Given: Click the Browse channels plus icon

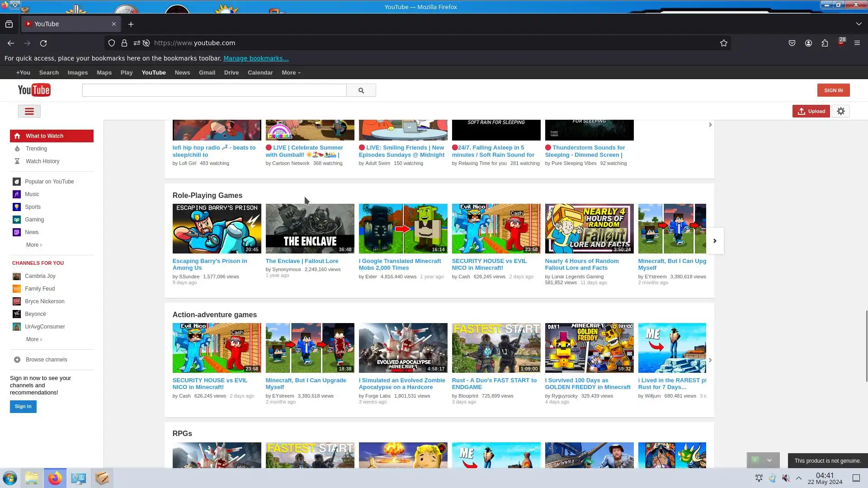Looking at the screenshot, I should pyautogui.click(x=17, y=360).
